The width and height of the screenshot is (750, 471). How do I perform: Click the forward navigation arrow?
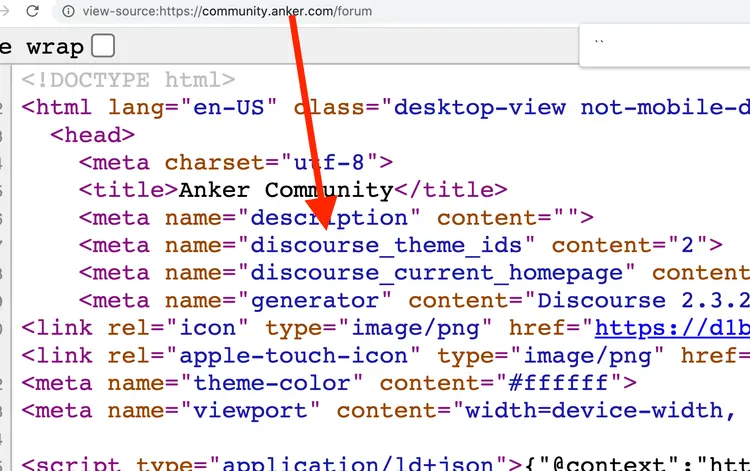4,11
